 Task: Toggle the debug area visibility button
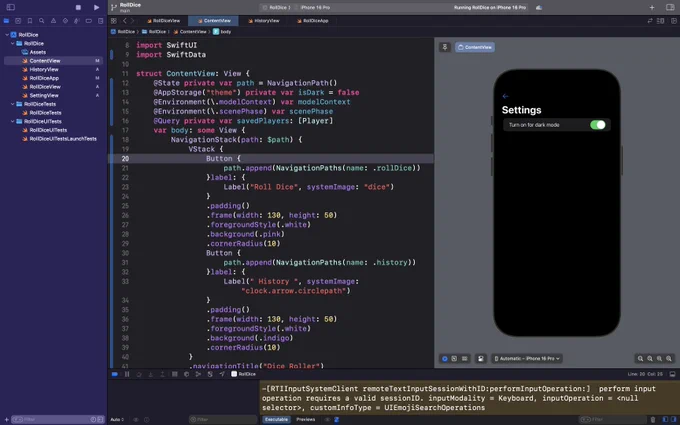672,374
